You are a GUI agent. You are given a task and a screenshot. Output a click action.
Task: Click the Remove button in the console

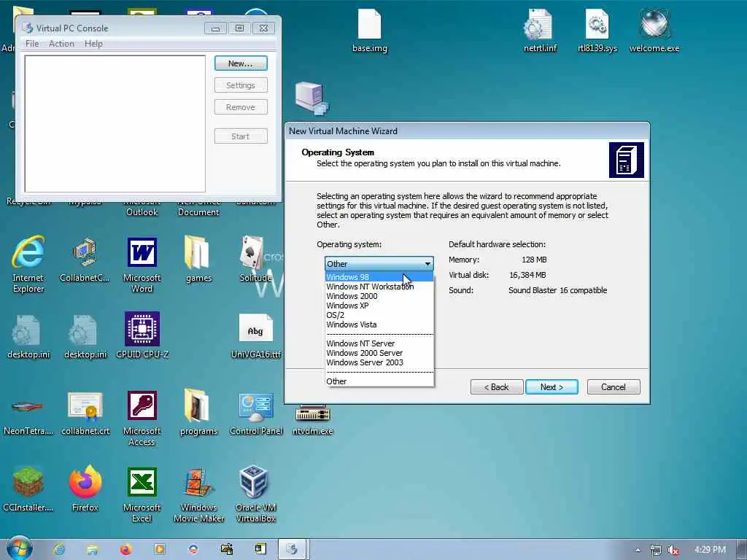click(241, 107)
